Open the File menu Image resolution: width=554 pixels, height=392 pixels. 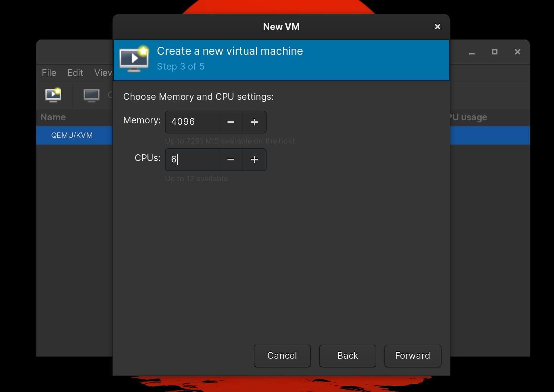click(48, 73)
